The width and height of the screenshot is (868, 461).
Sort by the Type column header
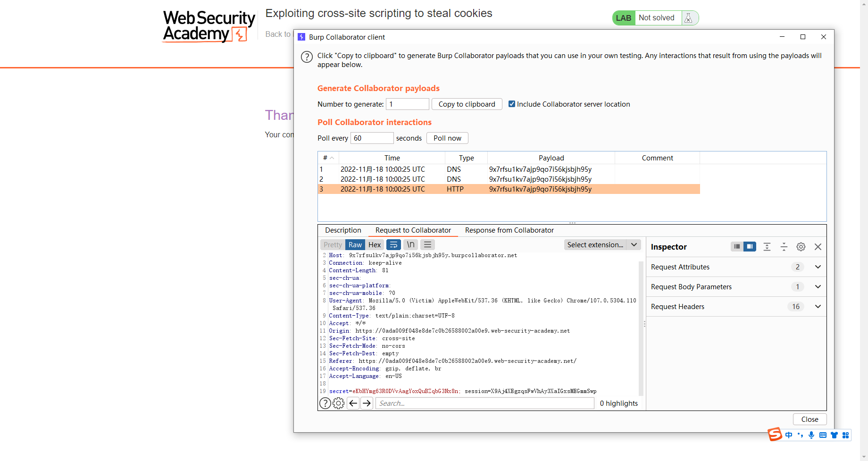[x=466, y=158]
